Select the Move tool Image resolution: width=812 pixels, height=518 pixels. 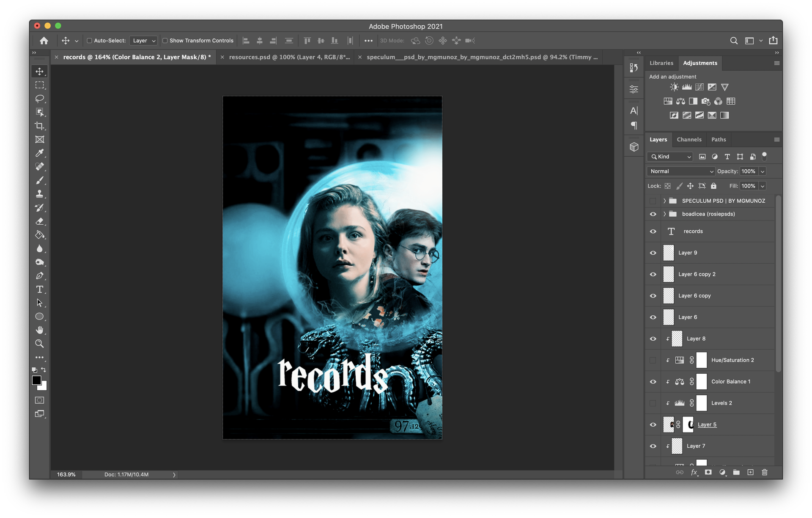click(40, 72)
